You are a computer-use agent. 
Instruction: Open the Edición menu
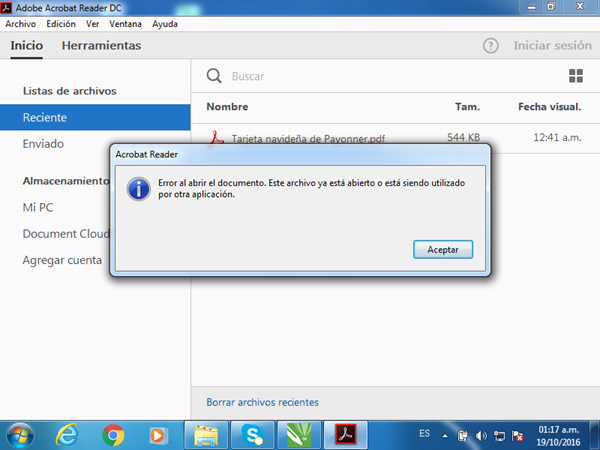pyautogui.click(x=61, y=24)
